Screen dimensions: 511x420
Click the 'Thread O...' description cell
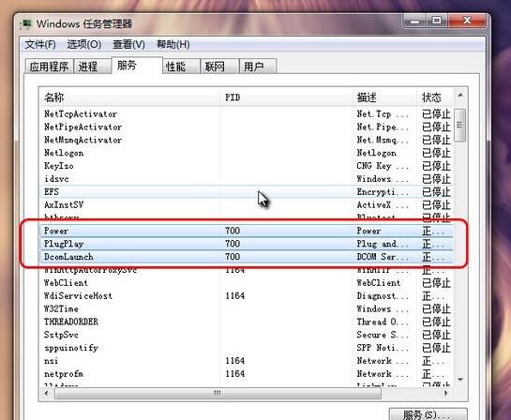coord(383,322)
